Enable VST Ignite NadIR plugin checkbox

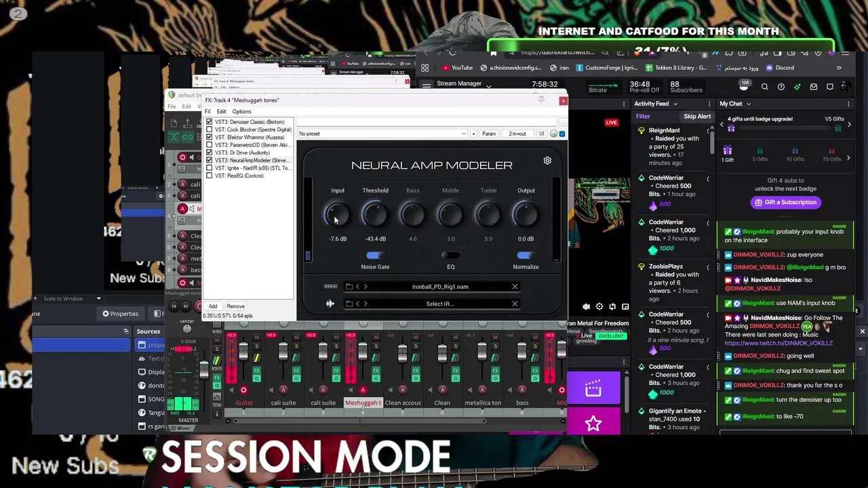(209, 168)
